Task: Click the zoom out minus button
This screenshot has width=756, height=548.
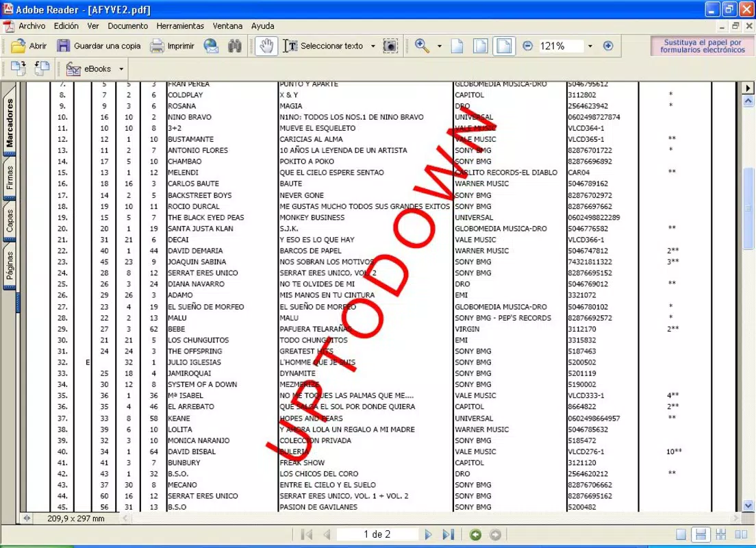Action: click(527, 47)
